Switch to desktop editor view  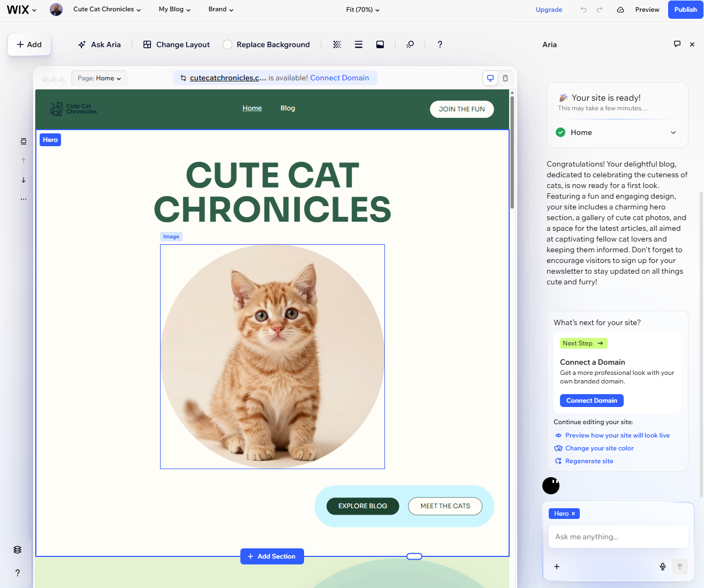point(490,78)
